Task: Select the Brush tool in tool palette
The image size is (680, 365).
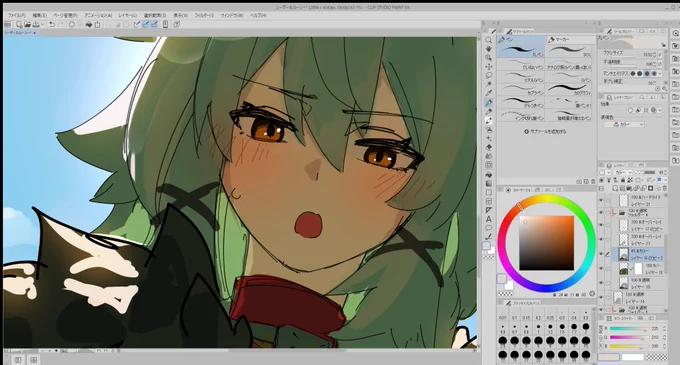Action: [x=488, y=121]
